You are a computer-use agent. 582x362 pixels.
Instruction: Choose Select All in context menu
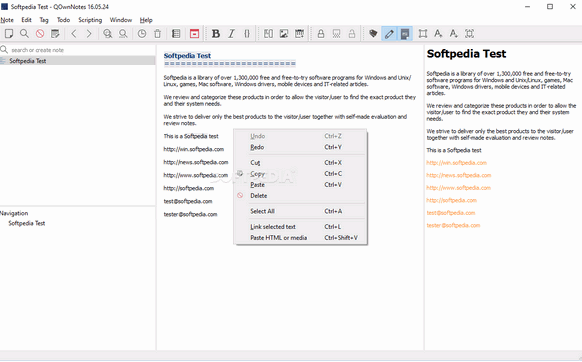pos(301,211)
